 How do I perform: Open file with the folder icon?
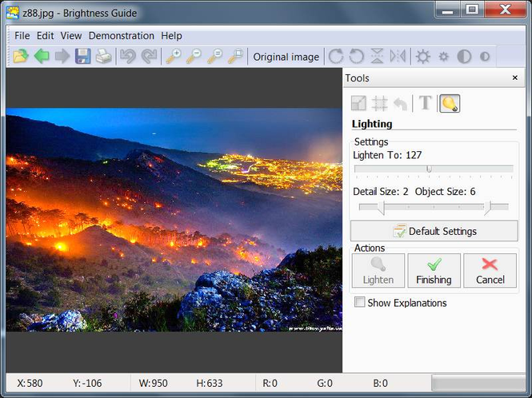pyautogui.click(x=21, y=56)
